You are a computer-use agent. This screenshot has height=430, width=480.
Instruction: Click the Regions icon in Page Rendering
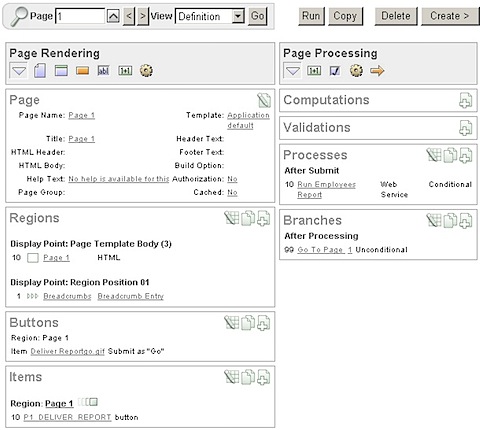(61, 71)
